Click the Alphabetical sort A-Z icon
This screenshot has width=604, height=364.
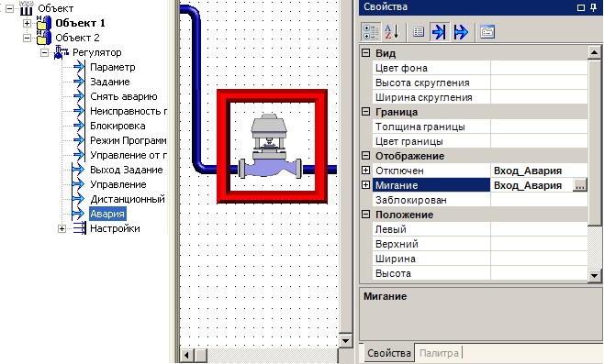click(391, 31)
